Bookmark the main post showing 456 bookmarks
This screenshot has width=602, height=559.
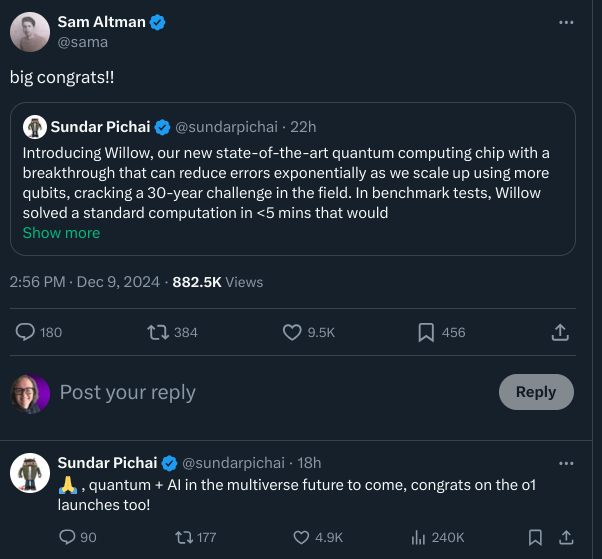coord(425,332)
